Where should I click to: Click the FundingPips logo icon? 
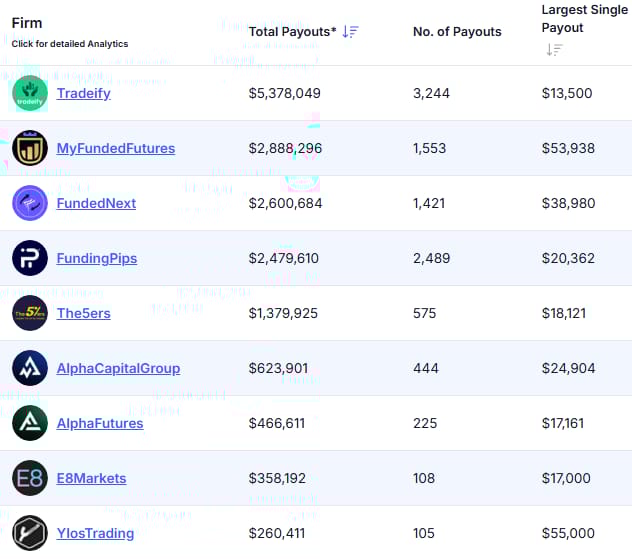tap(30, 258)
